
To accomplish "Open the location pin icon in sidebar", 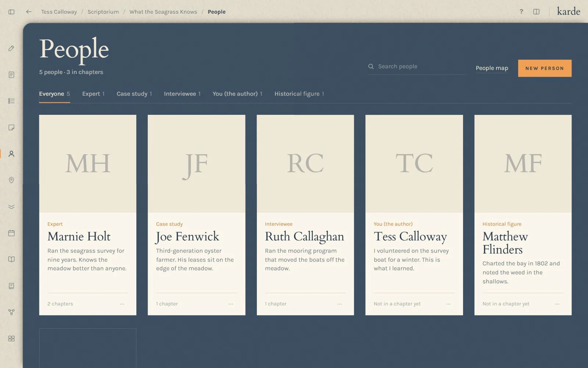I will click(x=11, y=180).
